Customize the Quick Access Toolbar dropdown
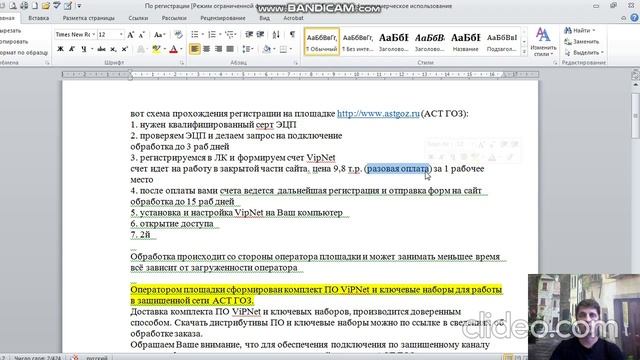 [79, 6]
